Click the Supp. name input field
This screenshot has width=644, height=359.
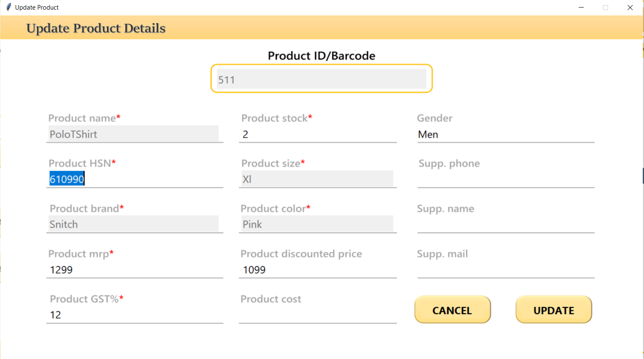pyautogui.click(x=506, y=224)
